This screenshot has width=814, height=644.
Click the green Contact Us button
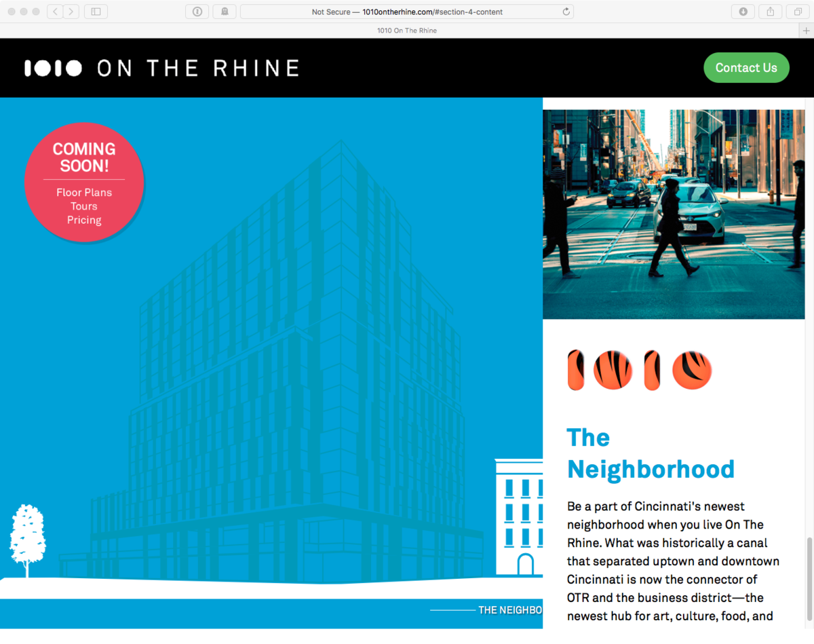[x=746, y=68]
